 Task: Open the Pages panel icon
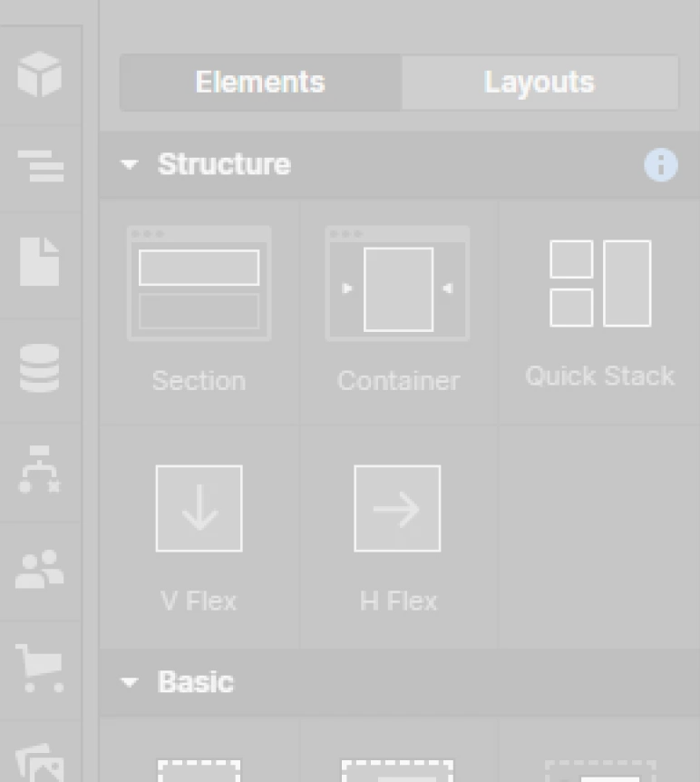point(40,263)
